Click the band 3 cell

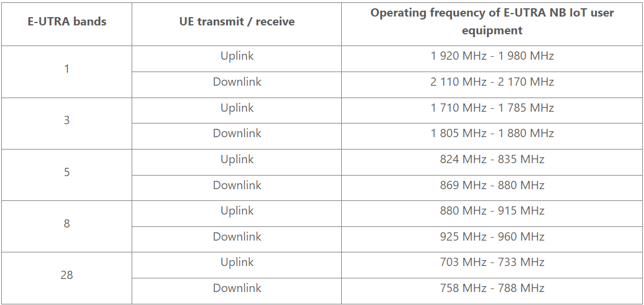tap(67, 120)
